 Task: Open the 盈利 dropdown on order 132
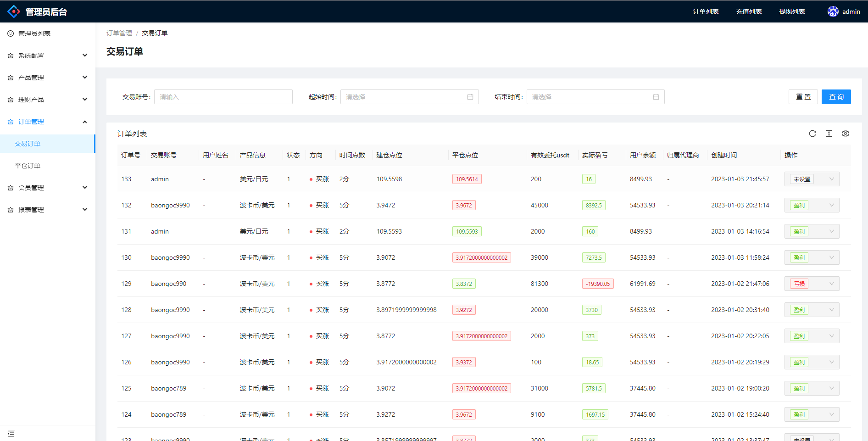pos(831,205)
